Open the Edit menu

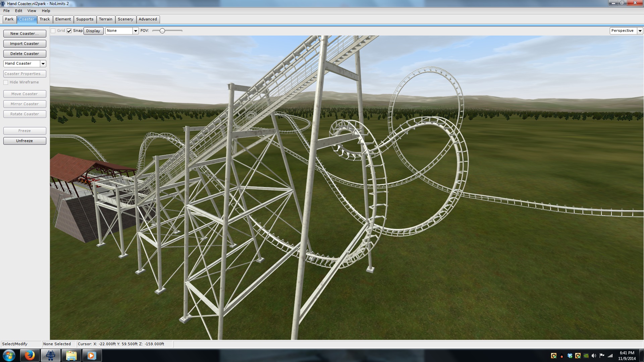(x=18, y=11)
